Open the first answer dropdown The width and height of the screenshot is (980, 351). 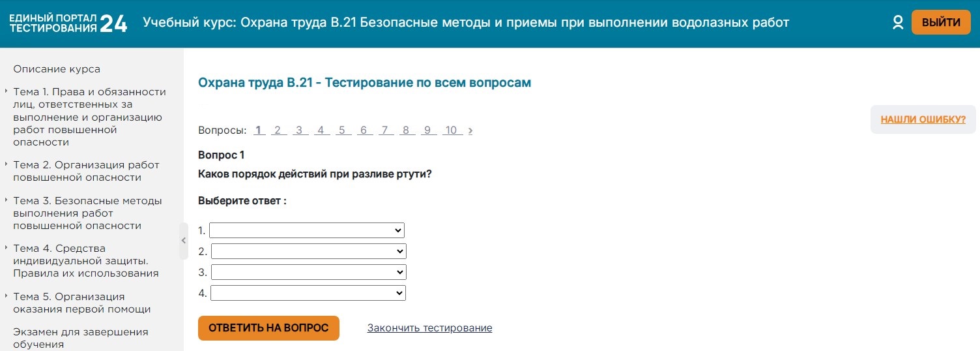[307, 230]
